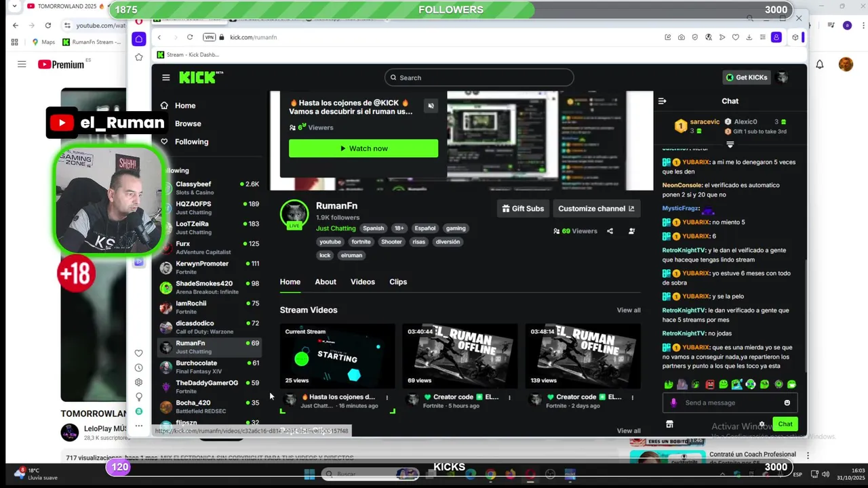Unmute the stream preview player
The image size is (868, 488).
tap(431, 106)
